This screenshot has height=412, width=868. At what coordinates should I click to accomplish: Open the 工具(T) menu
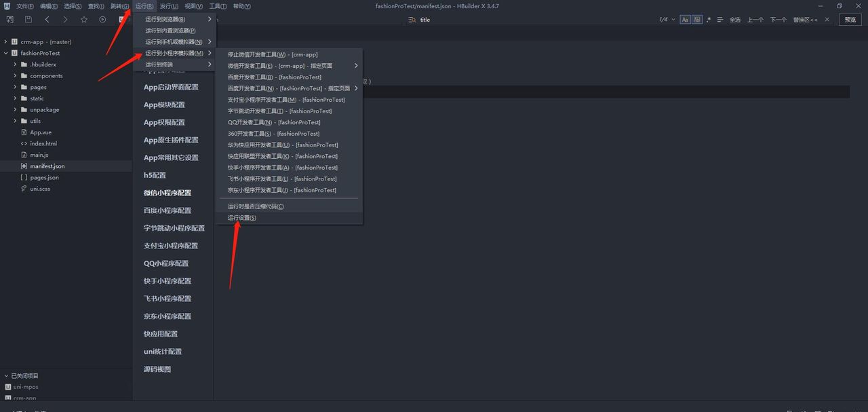click(x=218, y=6)
